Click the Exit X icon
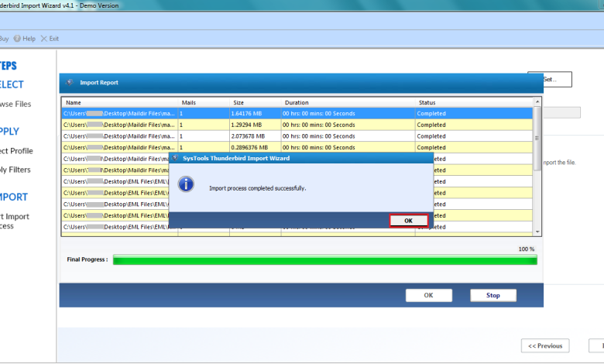 [x=44, y=39]
